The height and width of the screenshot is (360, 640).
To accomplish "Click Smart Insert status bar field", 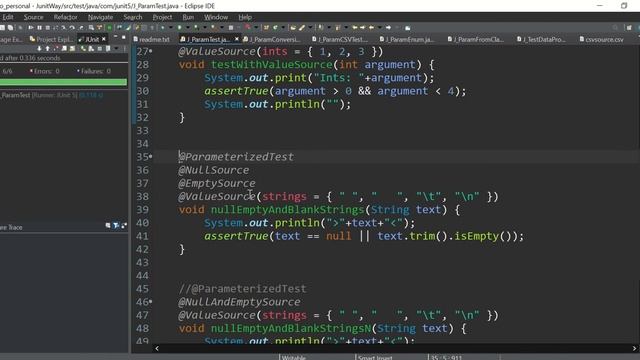I will tap(375, 358).
